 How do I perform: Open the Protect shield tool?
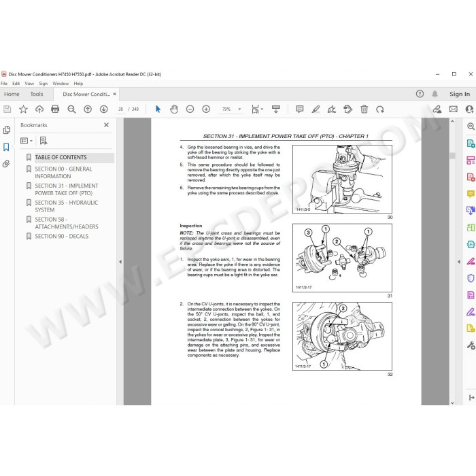(471, 278)
